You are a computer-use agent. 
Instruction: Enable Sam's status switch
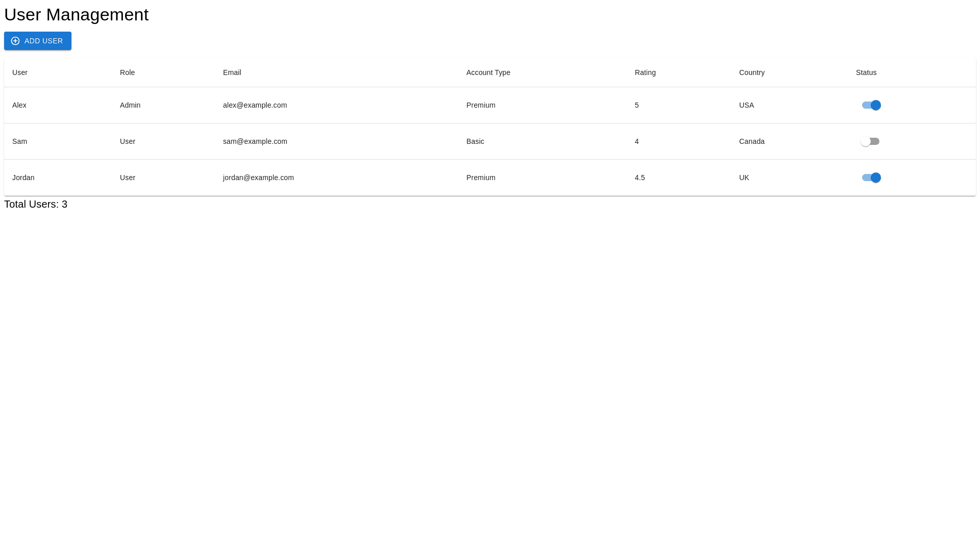click(x=870, y=141)
